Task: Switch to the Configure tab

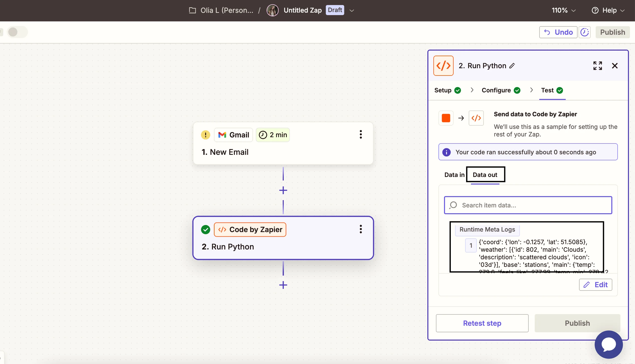Action: coord(501,90)
